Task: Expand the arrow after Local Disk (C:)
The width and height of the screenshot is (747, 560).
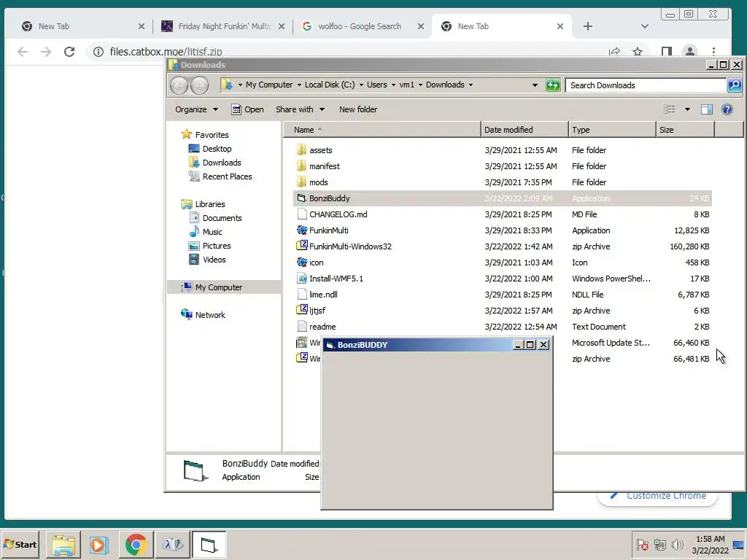Action: coord(361,85)
